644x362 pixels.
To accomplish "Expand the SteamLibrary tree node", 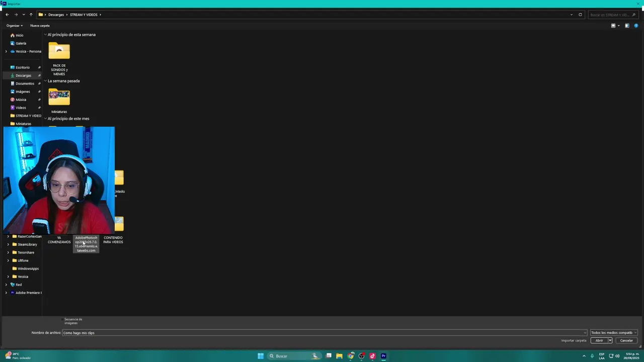I will click(x=8, y=244).
